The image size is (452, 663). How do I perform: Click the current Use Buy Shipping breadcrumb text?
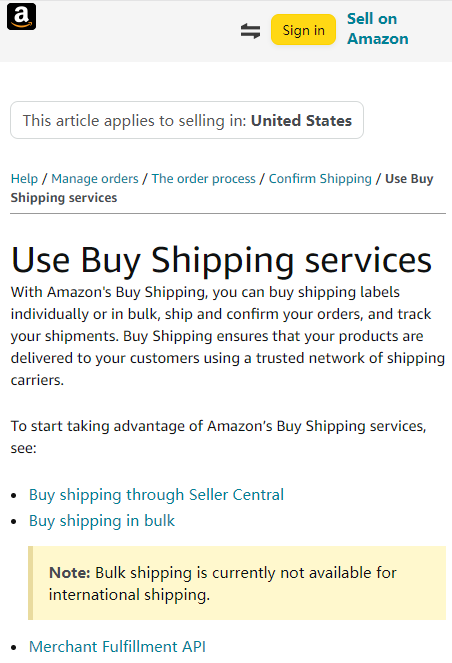point(222,188)
